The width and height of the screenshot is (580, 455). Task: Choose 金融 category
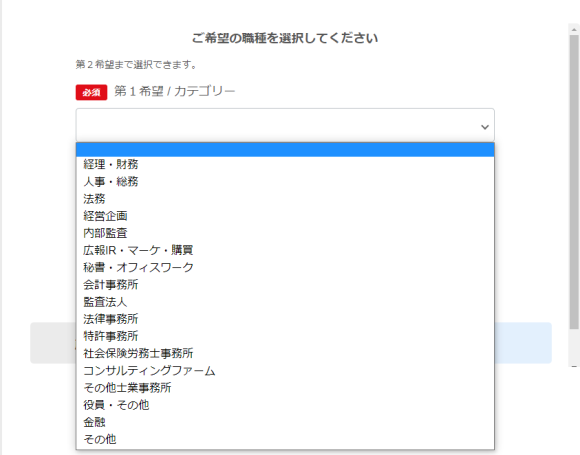[x=285, y=422]
